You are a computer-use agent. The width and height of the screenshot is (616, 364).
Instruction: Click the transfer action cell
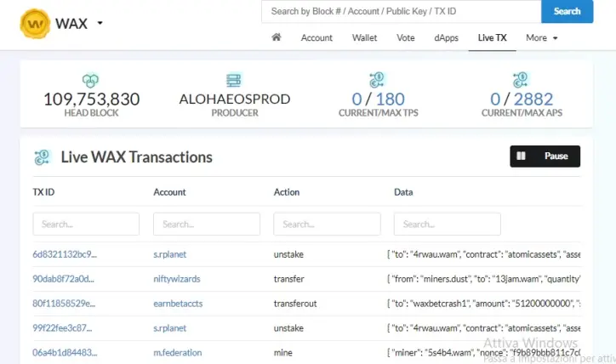[x=289, y=279]
